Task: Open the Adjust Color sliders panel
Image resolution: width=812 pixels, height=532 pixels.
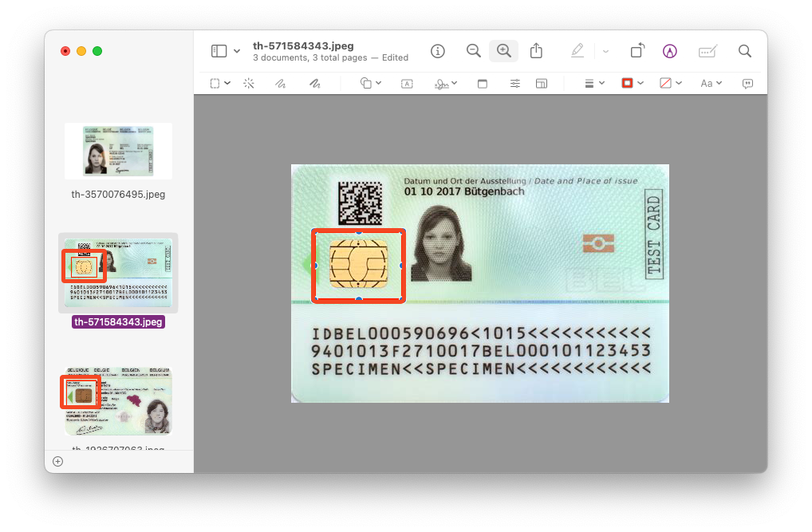Action: point(514,84)
